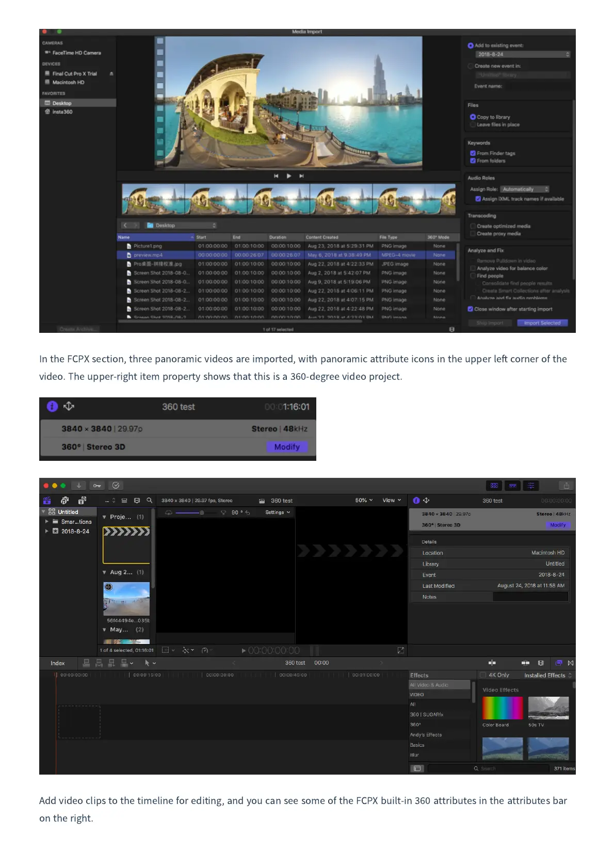Select the Info inspector icon in main window
The height and width of the screenshot is (868, 614).
pos(416,500)
